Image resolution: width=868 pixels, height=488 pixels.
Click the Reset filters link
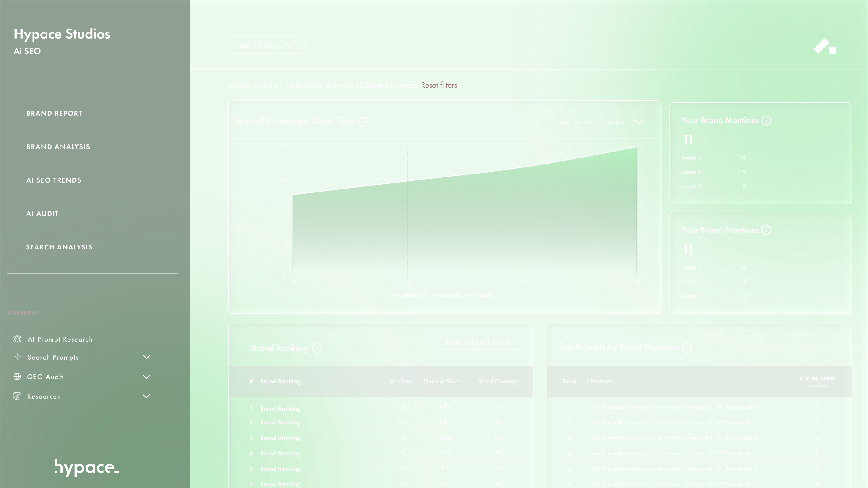coord(439,85)
